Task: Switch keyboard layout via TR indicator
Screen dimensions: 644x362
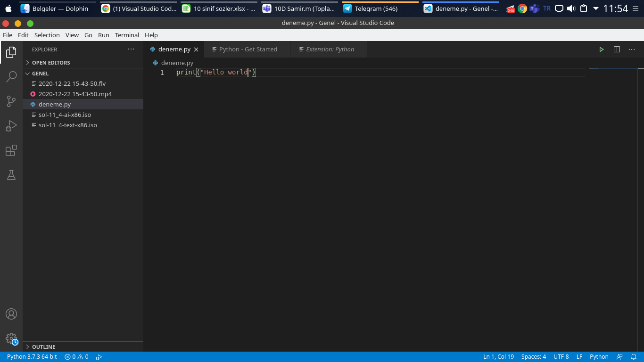Action: click(x=547, y=8)
